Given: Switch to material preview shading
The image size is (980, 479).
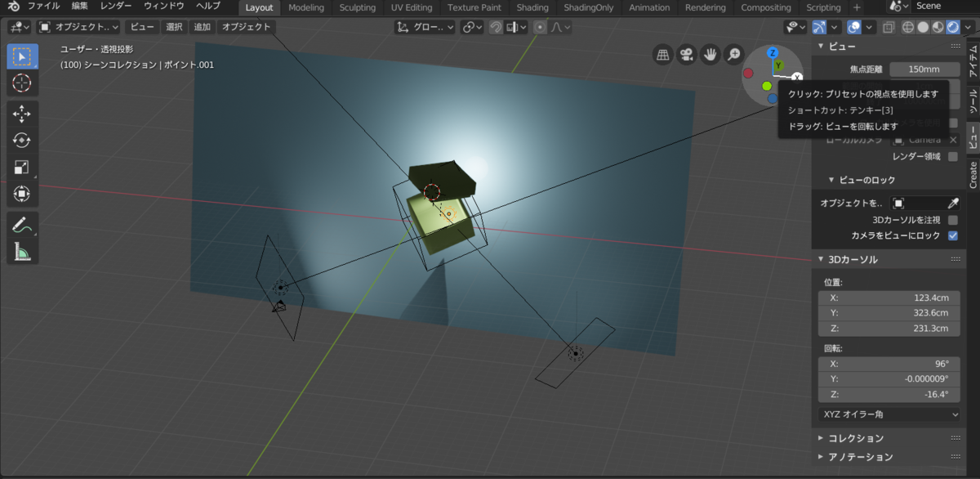Looking at the screenshot, I should [x=938, y=27].
